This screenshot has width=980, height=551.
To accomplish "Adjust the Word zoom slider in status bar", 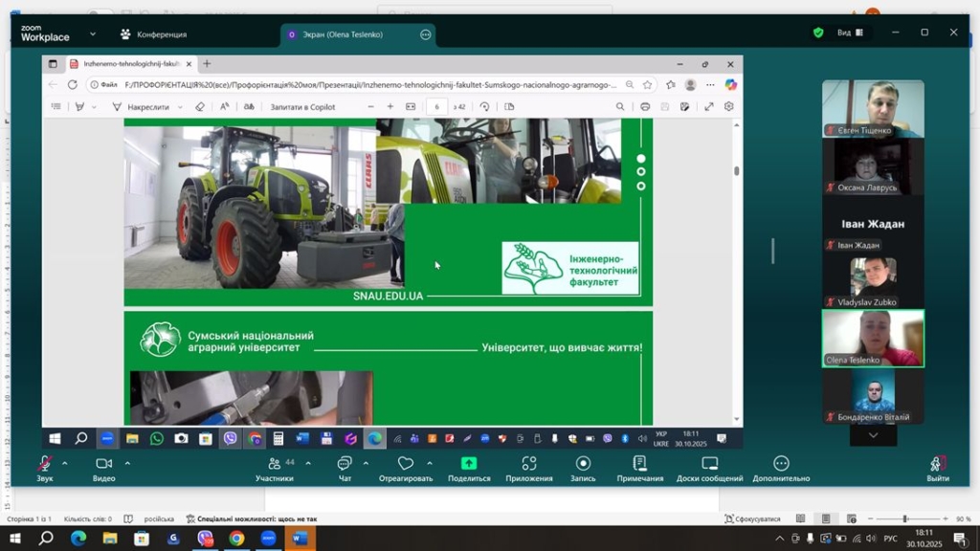I will coord(904,519).
